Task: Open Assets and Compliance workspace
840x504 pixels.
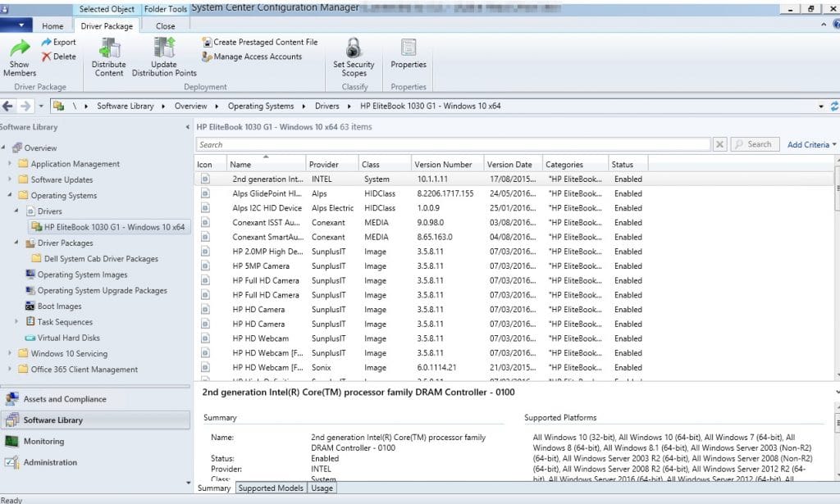Action: pyautogui.click(x=95, y=399)
